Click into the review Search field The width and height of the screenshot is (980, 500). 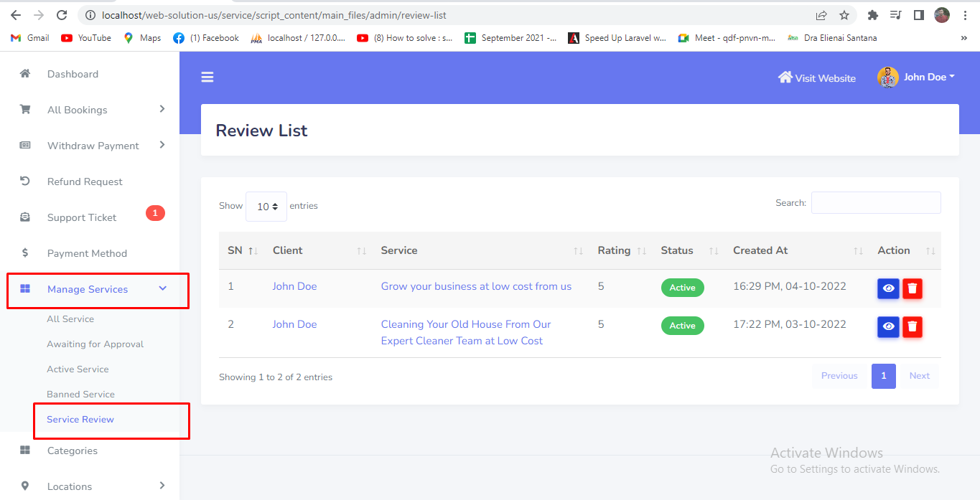click(x=875, y=203)
